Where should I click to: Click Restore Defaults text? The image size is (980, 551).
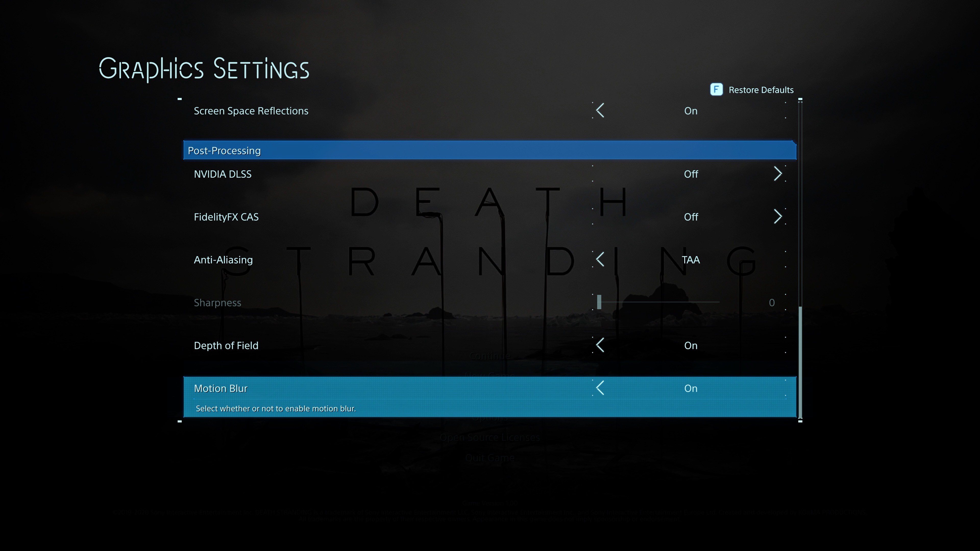(x=761, y=90)
